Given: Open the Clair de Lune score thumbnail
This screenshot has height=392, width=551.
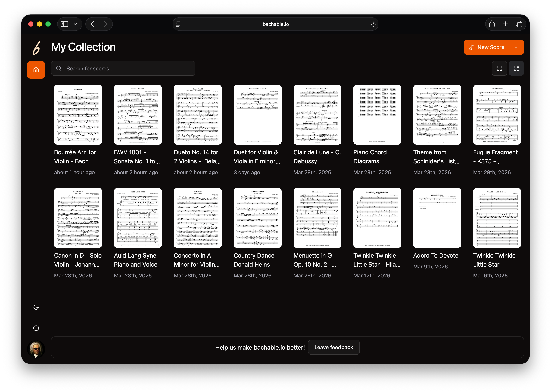Looking at the screenshot, I should (x=317, y=115).
